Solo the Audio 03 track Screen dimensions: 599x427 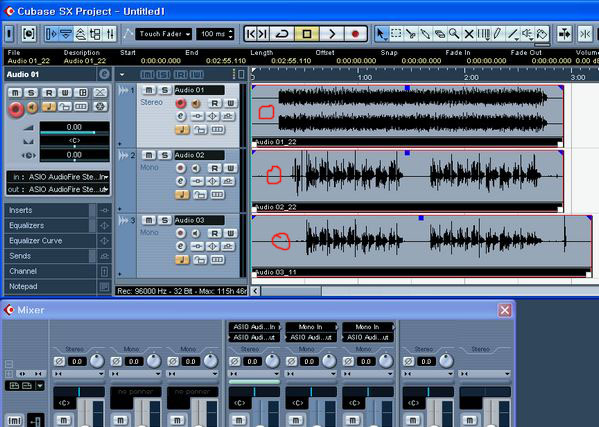pos(165,220)
